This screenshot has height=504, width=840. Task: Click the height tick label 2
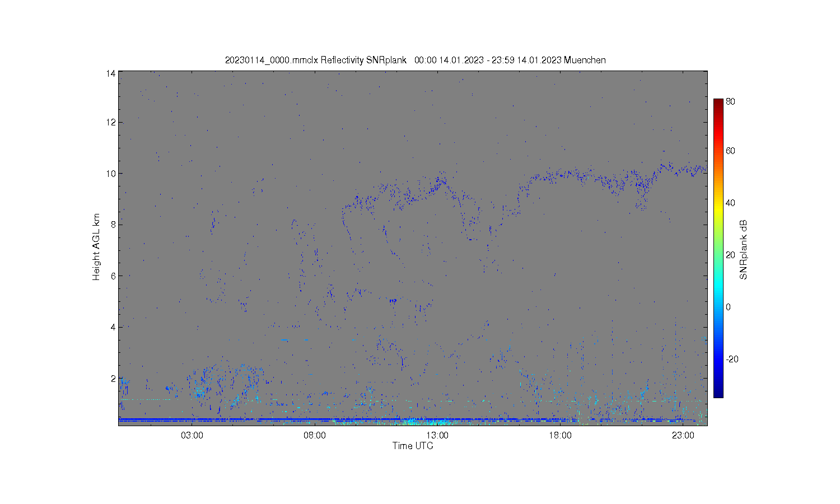pyautogui.click(x=113, y=379)
